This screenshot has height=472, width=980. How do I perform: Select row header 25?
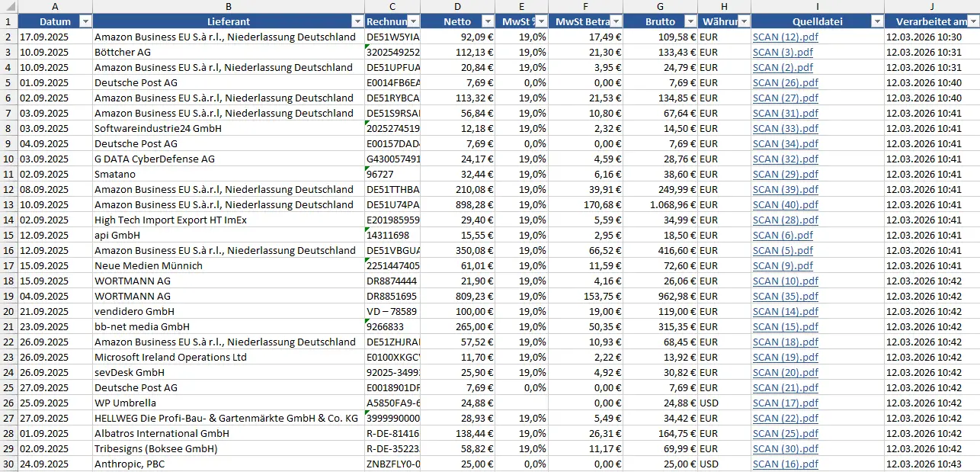point(8,387)
